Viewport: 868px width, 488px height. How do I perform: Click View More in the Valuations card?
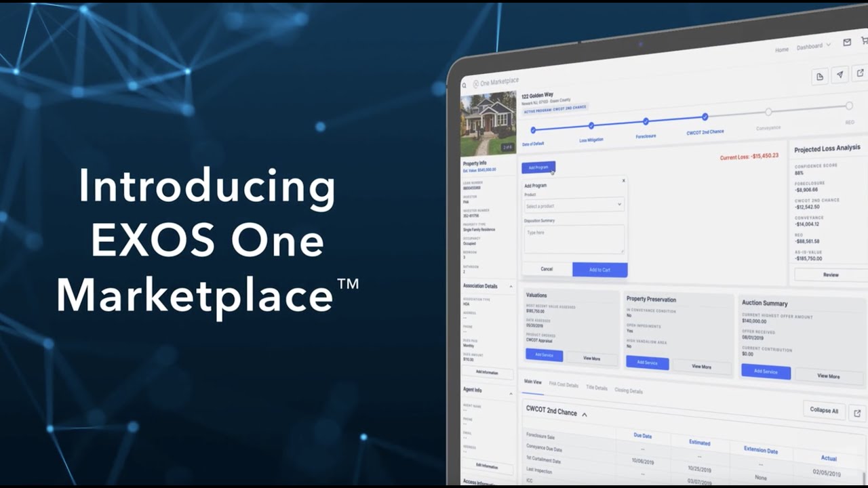click(591, 359)
